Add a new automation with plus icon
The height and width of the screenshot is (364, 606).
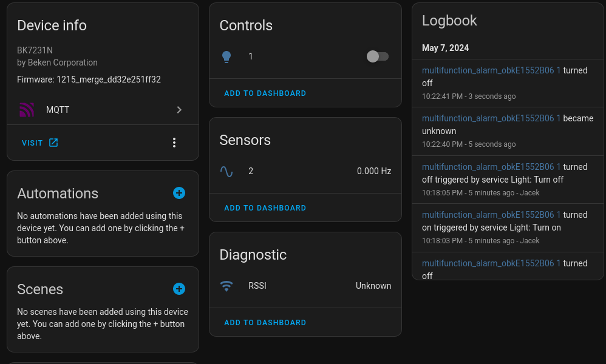point(179,193)
